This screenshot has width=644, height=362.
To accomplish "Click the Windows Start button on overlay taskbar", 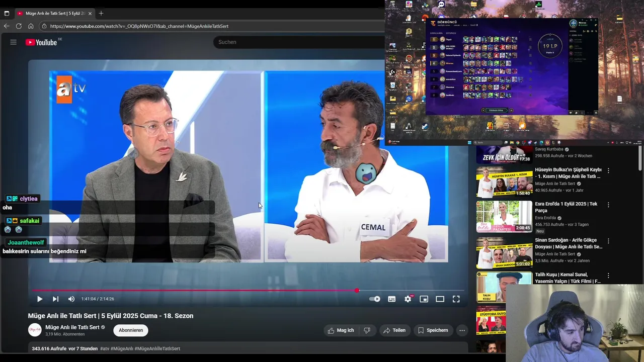I will (470, 142).
